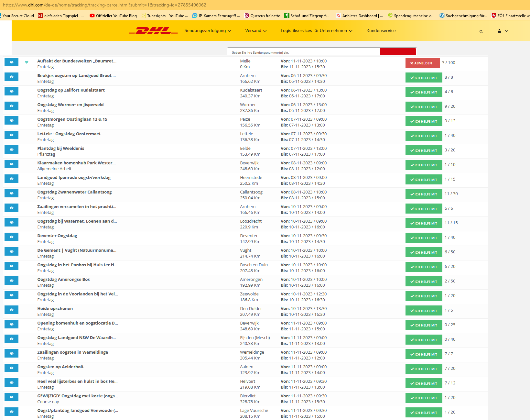Open Your Secure Cloud bookmark

tap(17, 16)
